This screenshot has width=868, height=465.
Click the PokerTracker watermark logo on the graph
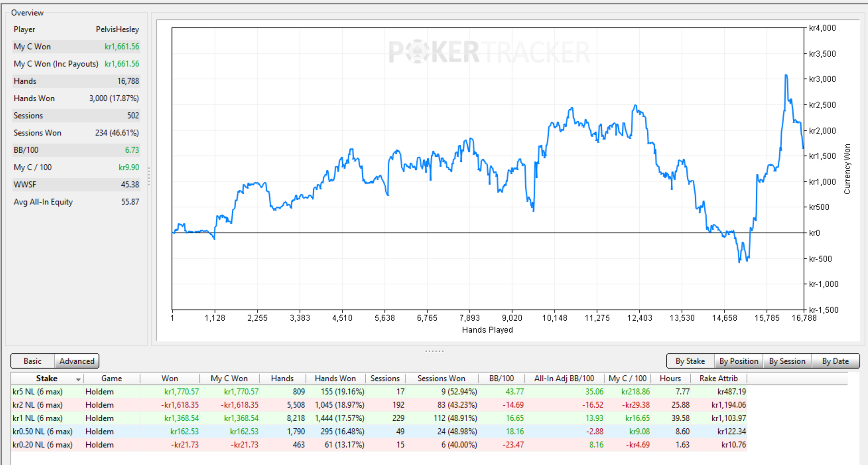pos(489,52)
